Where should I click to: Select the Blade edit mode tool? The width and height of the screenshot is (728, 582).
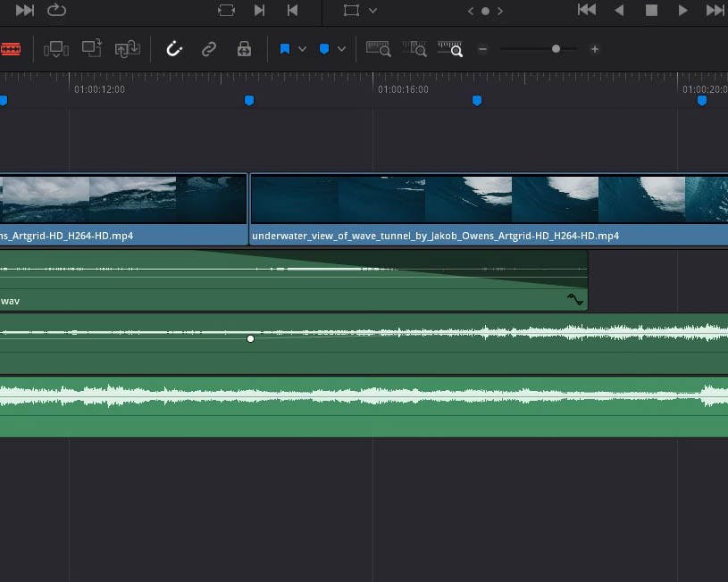[10, 49]
